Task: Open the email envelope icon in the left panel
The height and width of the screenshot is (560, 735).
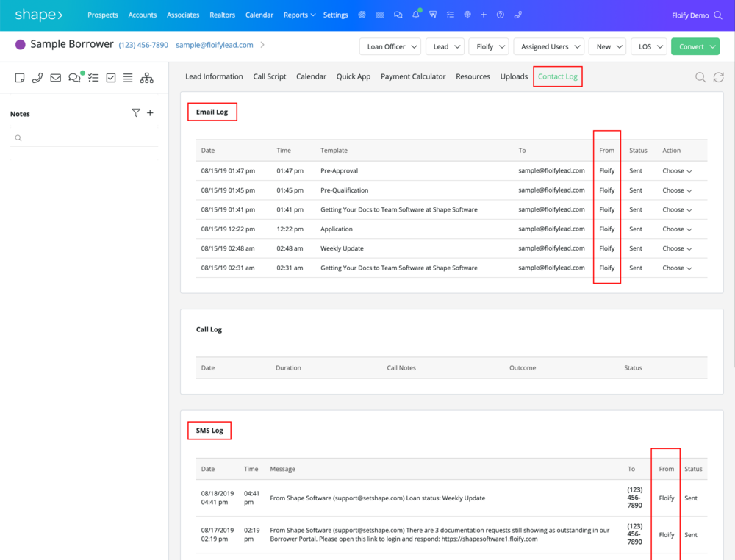Action: 56,78
